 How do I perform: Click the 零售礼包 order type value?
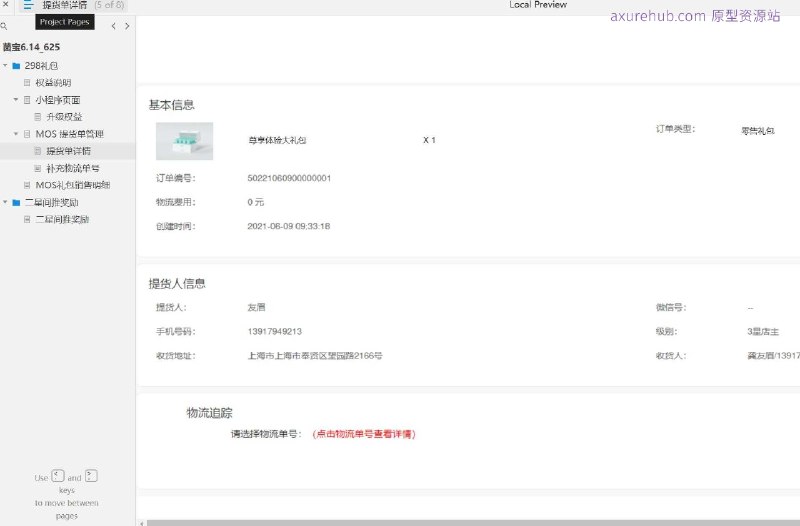(758, 131)
